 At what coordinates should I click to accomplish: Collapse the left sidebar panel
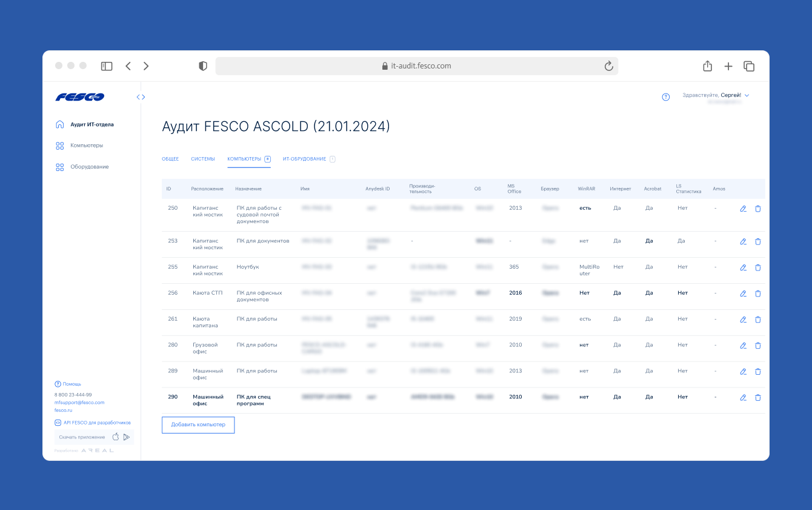141,97
